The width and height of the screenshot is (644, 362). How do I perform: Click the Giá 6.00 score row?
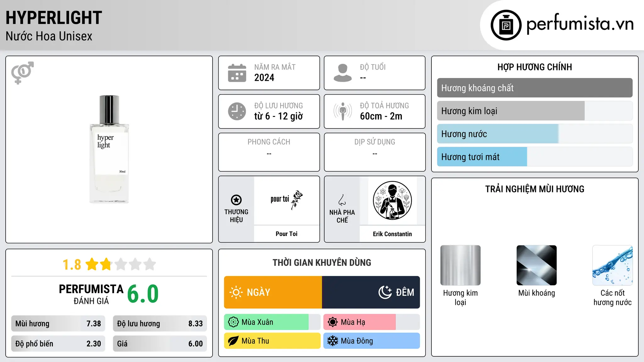[x=160, y=344]
